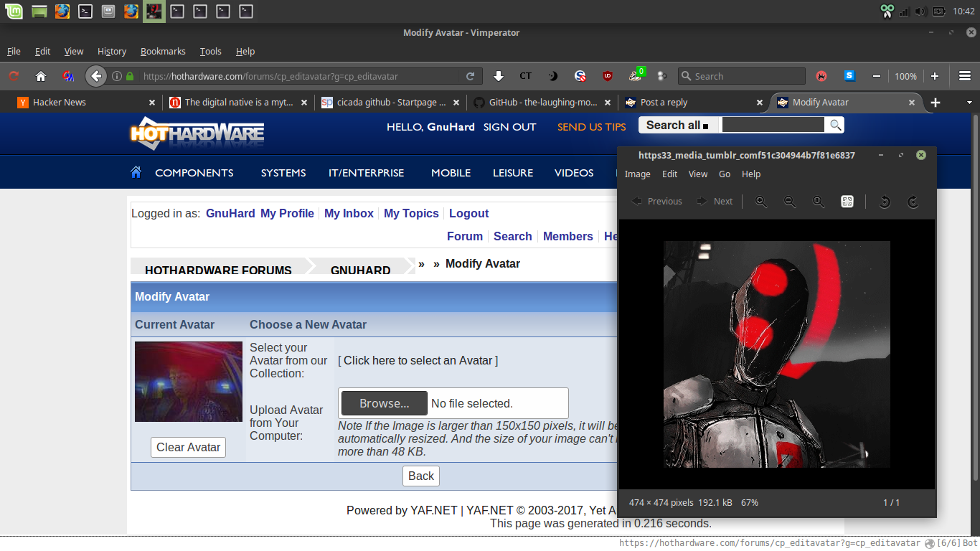Screen dimensions: 980x551
Task: Click zoom out magnifier in image viewer
Action: coord(790,202)
